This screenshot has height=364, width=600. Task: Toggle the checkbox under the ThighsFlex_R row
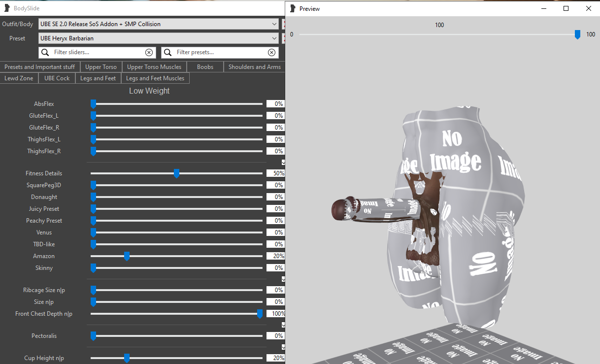[283, 162]
